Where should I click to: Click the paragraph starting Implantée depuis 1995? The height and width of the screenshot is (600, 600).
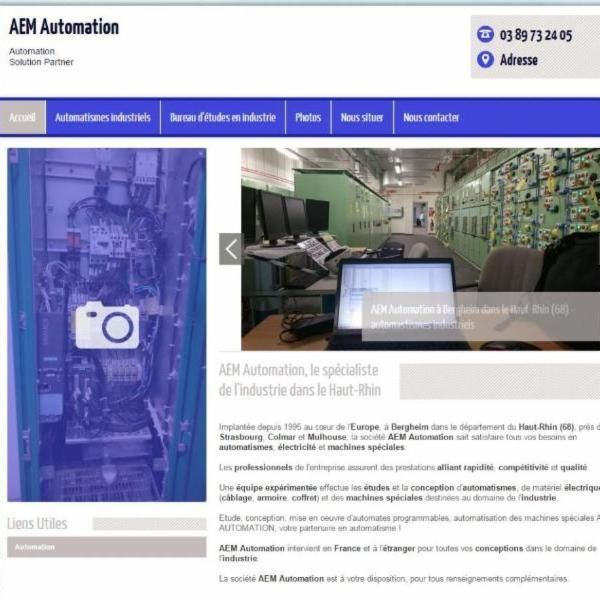[x=409, y=437]
